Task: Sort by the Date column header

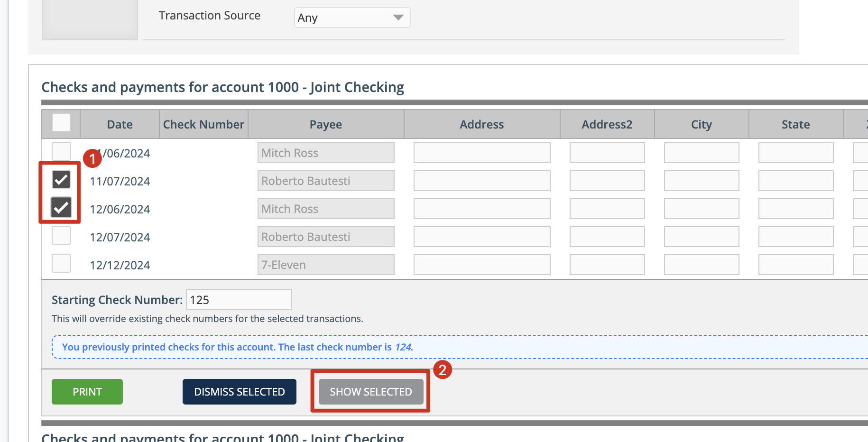Action: point(120,124)
